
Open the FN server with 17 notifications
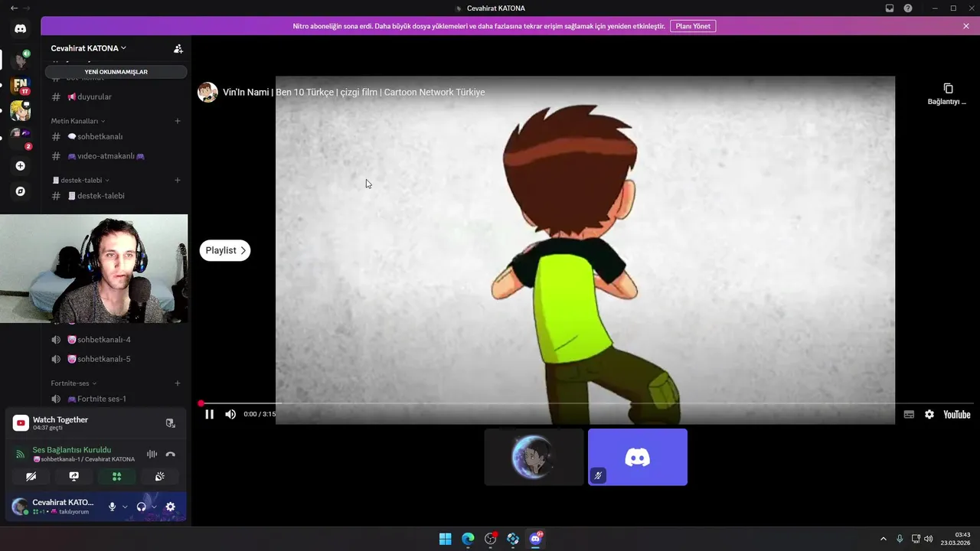(x=20, y=85)
